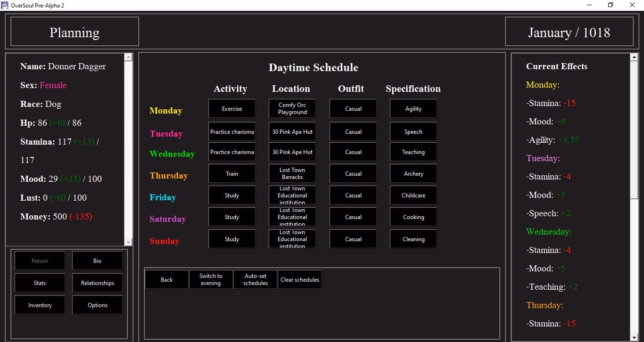Screen dimensions: 644x342
Task: Change Tuesday's Casual outfit
Action: [353, 132]
